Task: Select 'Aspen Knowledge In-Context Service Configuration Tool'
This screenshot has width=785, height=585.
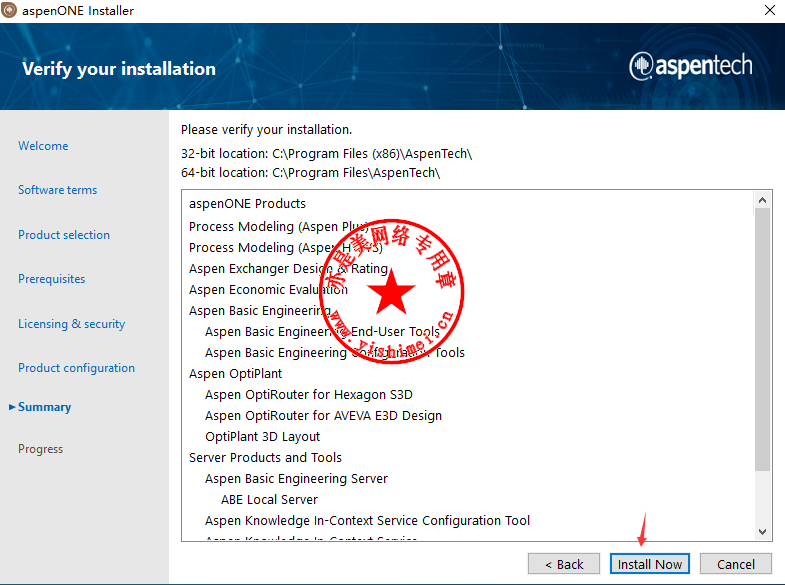Action: tap(367, 521)
